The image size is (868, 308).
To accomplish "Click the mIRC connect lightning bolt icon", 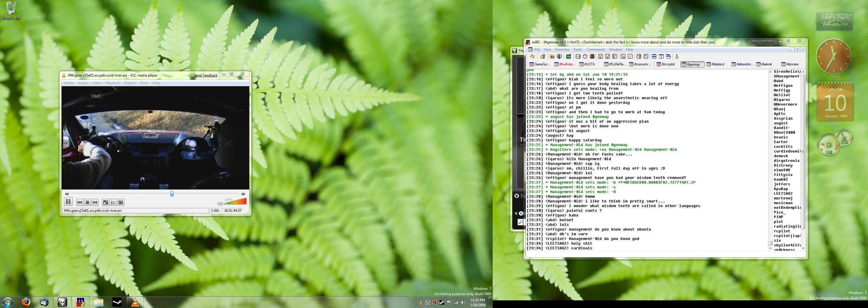I will click(x=533, y=57).
